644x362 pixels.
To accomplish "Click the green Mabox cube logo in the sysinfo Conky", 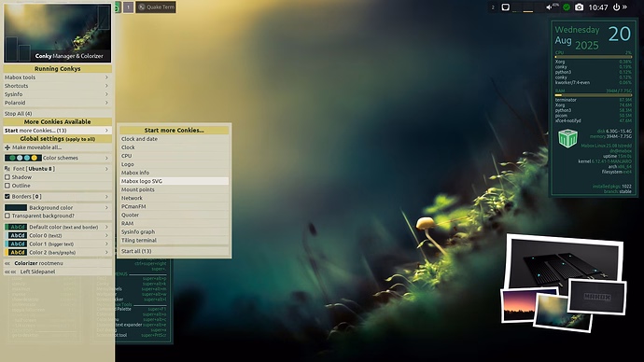I will click(567, 138).
